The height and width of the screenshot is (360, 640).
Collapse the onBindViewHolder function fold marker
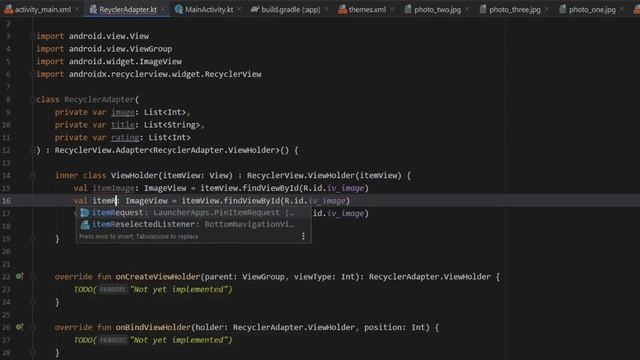click(x=33, y=327)
